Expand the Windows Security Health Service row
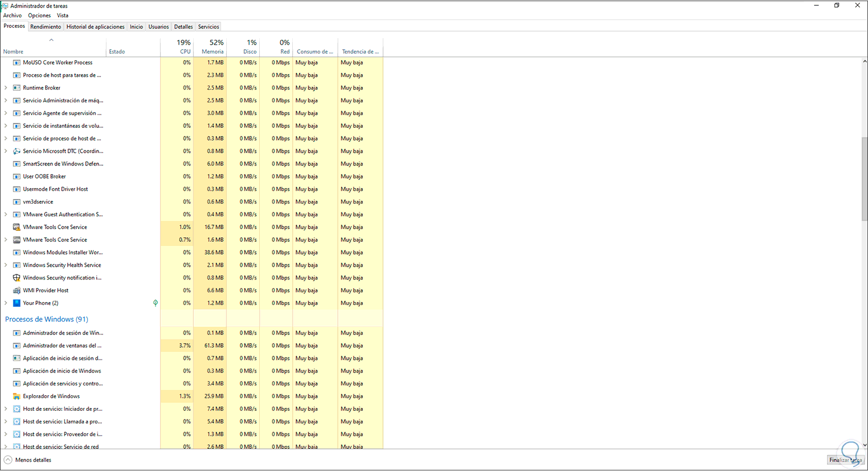Image resolution: width=868 pixels, height=471 pixels. (x=6, y=266)
